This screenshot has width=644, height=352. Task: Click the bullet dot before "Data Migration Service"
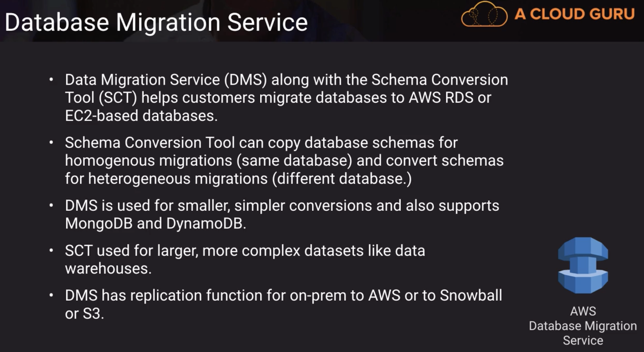coord(51,79)
